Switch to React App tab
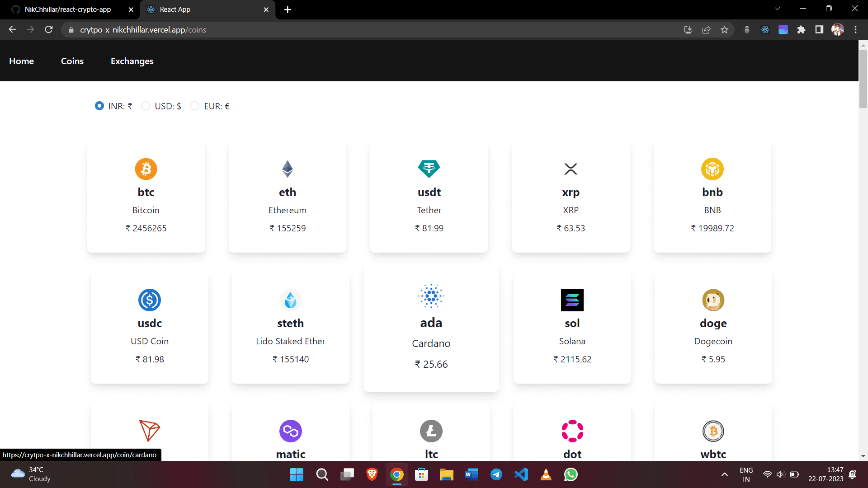 tap(207, 9)
